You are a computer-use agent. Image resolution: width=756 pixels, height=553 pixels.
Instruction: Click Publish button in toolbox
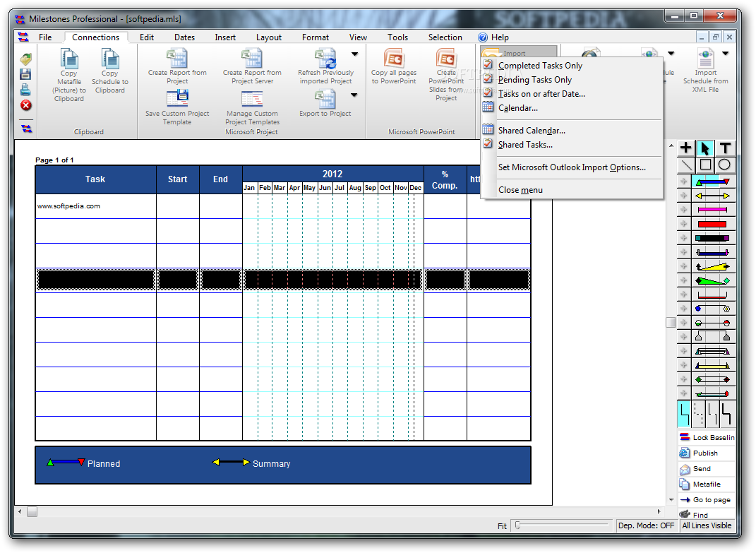(x=707, y=453)
